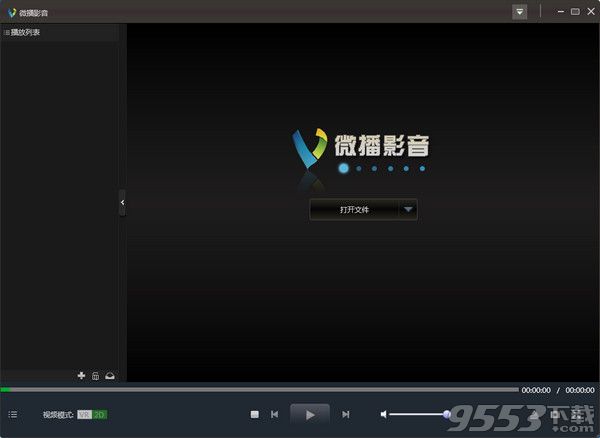This screenshot has height=438, width=600.
Task: Close the 微播影音 window
Action: [591, 11]
